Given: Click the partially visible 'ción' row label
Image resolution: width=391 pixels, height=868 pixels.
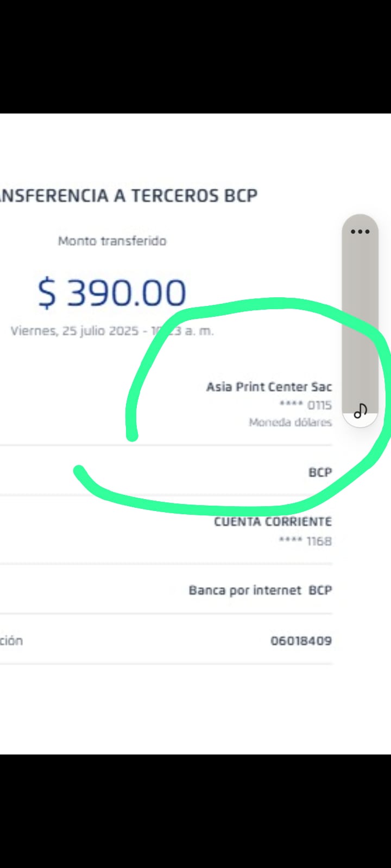Looking at the screenshot, I should pos(11,641).
